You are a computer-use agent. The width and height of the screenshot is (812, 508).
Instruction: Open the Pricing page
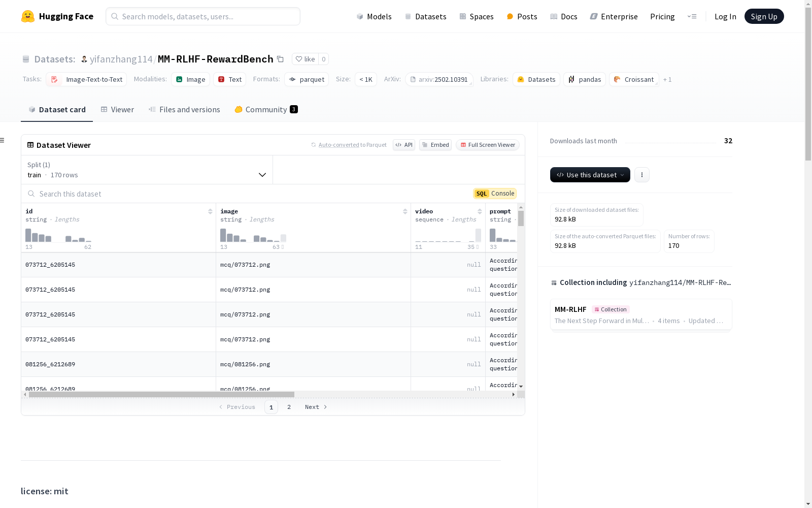662,16
